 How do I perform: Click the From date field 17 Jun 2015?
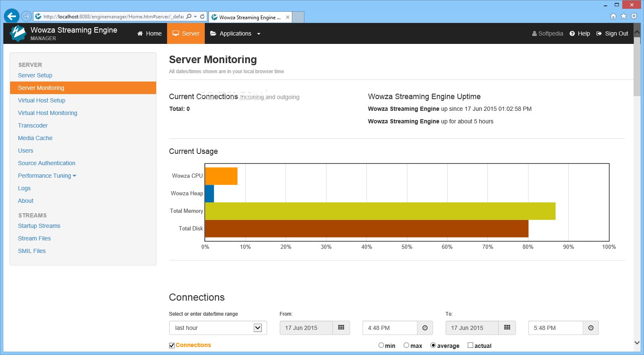(x=306, y=328)
